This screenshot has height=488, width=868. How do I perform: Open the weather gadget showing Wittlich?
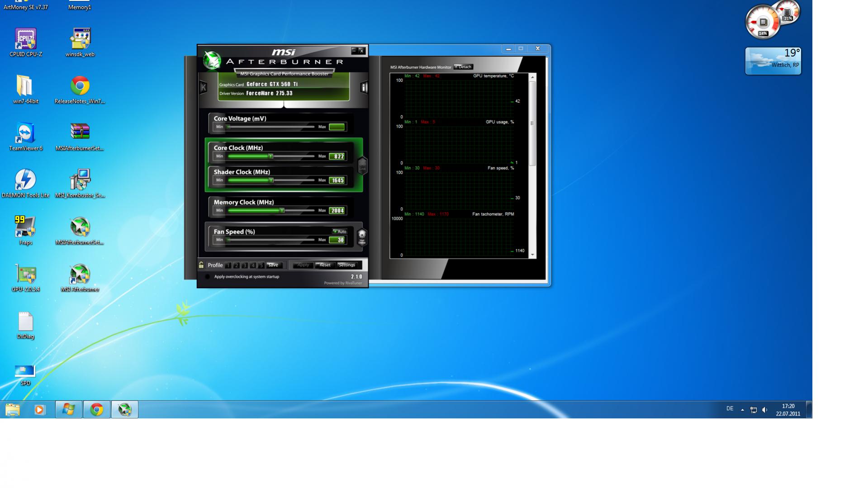point(773,61)
